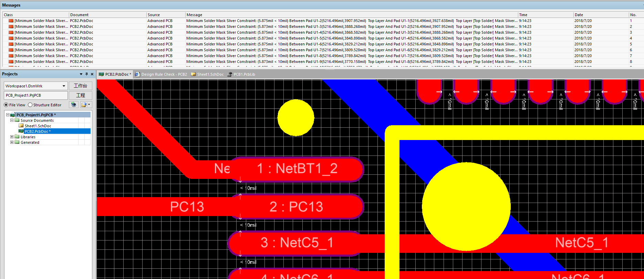This screenshot has width=644, height=279.
Task: Sort messages by the Date column header
Action: pos(601,15)
